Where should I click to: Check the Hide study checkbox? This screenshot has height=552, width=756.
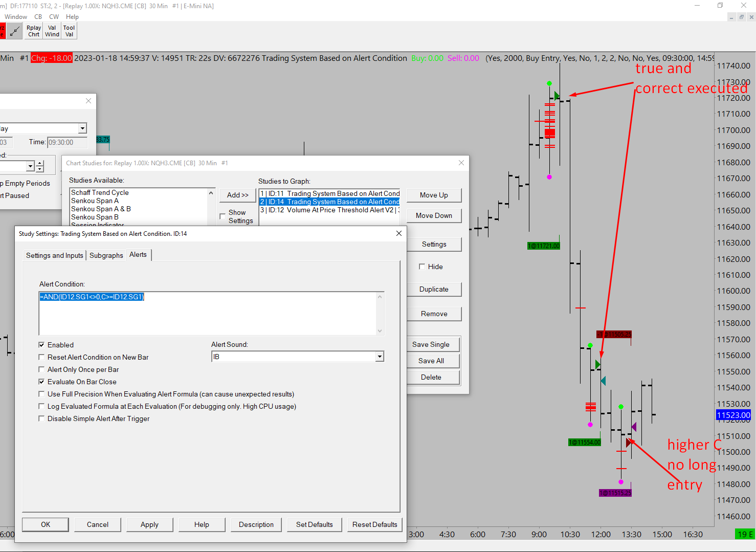(x=422, y=267)
